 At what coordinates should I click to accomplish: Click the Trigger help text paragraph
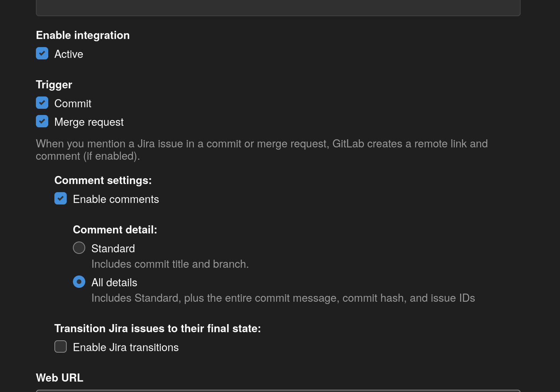[x=262, y=150]
